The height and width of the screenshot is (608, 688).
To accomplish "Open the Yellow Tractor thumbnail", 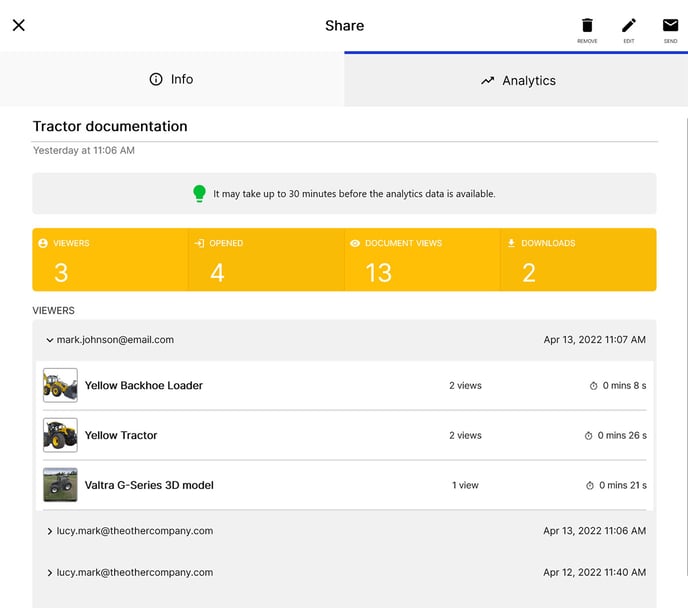I will coord(60,435).
